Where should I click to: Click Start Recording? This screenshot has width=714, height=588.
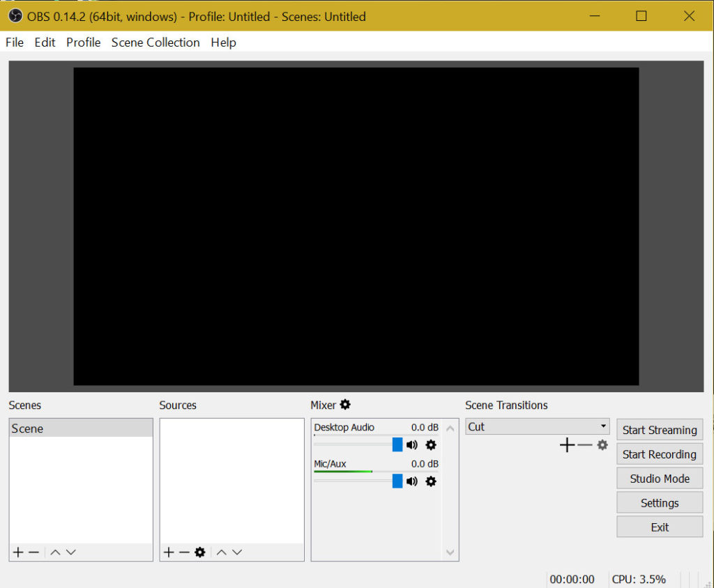(660, 454)
